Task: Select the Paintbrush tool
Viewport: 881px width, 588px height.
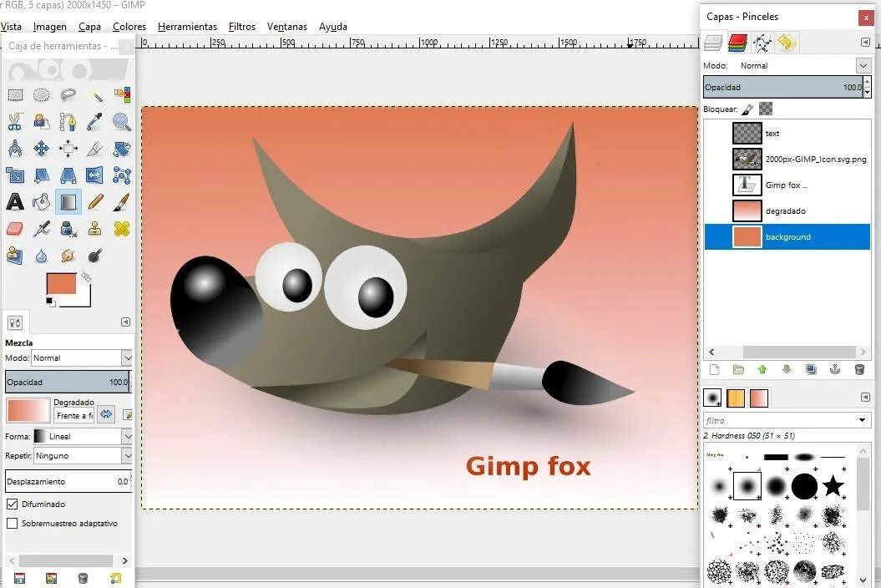Action: (122, 202)
